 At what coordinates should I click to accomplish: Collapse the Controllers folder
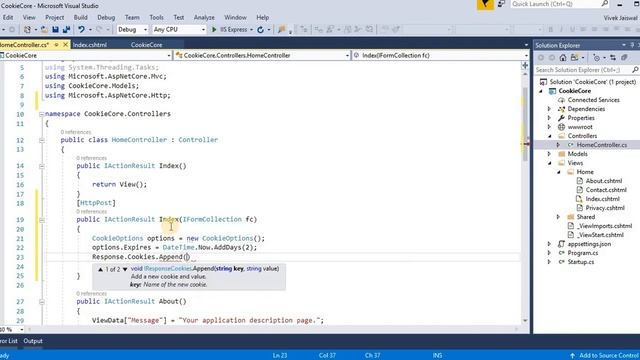pyautogui.click(x=549, y=136)
